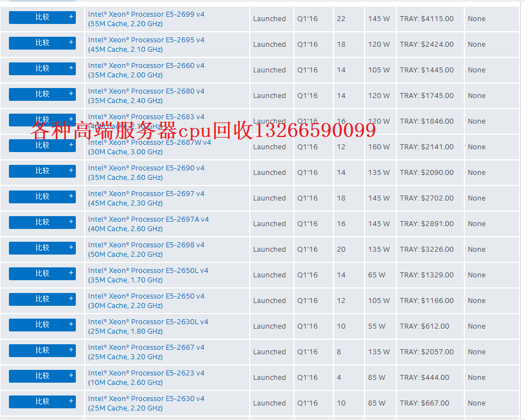View the Xeon Processor E5-2690 v4 page

point(146,173)
